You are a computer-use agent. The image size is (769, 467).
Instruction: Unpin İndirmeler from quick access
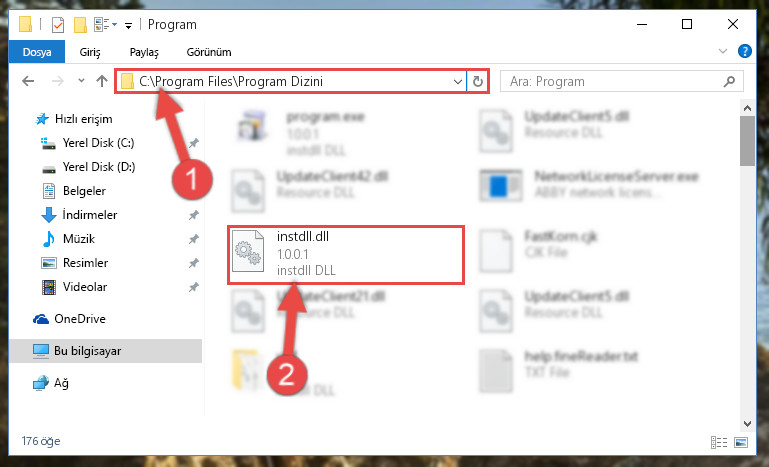[x=194, y=215]
